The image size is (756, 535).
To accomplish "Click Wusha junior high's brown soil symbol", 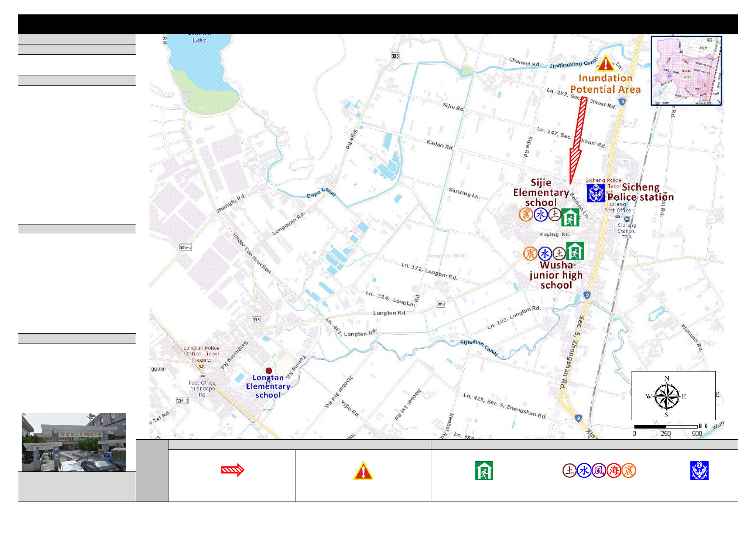I will (559, 253).
